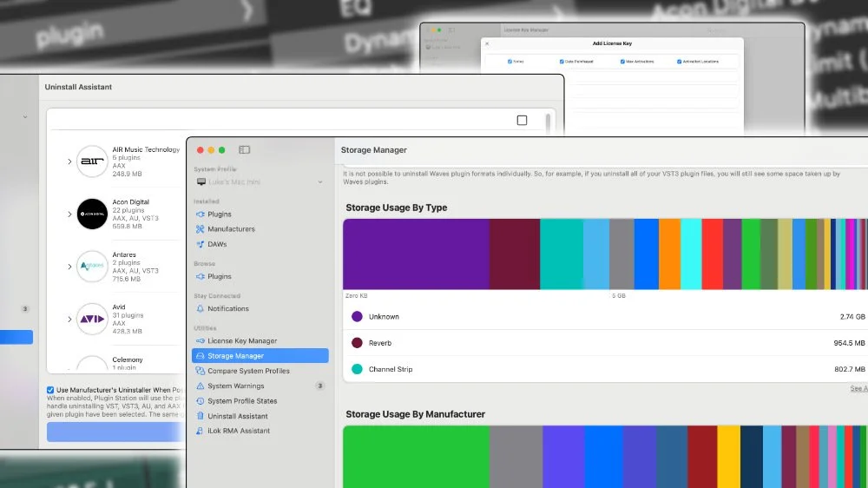Click the Storage Usage By Manufacturer heading
Viewport: 868px width, 488px height.
[415, 414]
